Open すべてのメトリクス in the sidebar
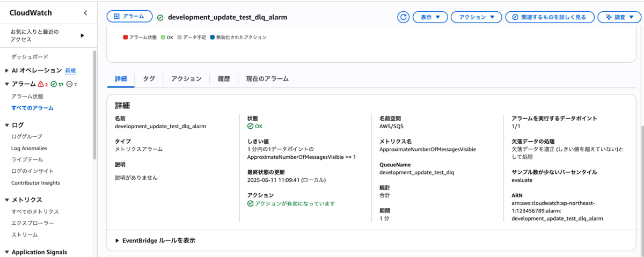This screenshot has height=257, width=644. (35, 212)
